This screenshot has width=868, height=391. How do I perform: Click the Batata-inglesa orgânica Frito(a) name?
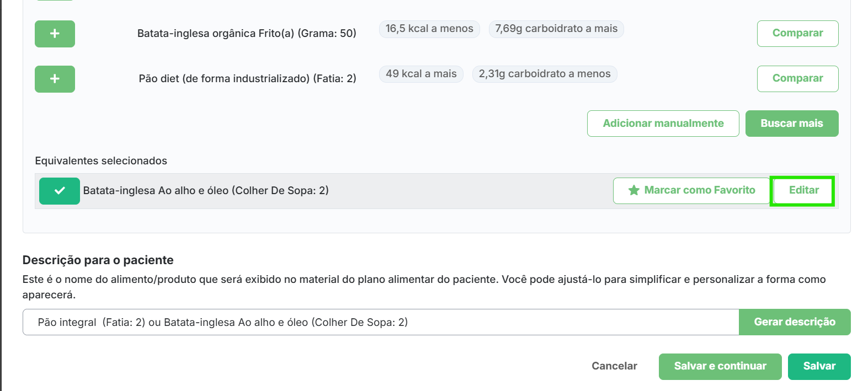coord(247,34)
